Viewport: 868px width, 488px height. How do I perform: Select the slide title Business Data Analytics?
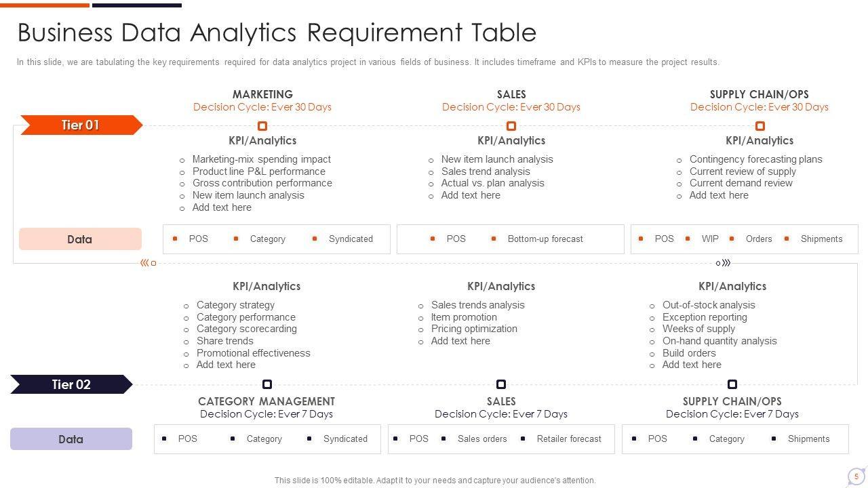[x=277, y=33]
